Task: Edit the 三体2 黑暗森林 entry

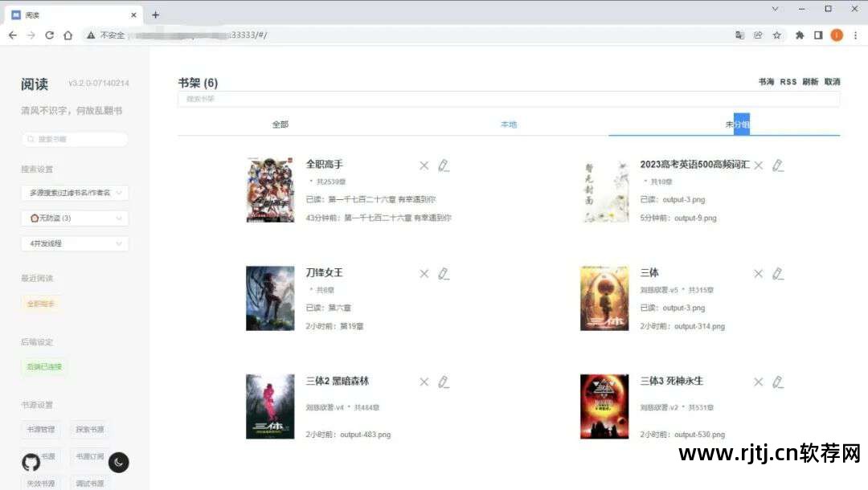Action: [x=444, y=382]
